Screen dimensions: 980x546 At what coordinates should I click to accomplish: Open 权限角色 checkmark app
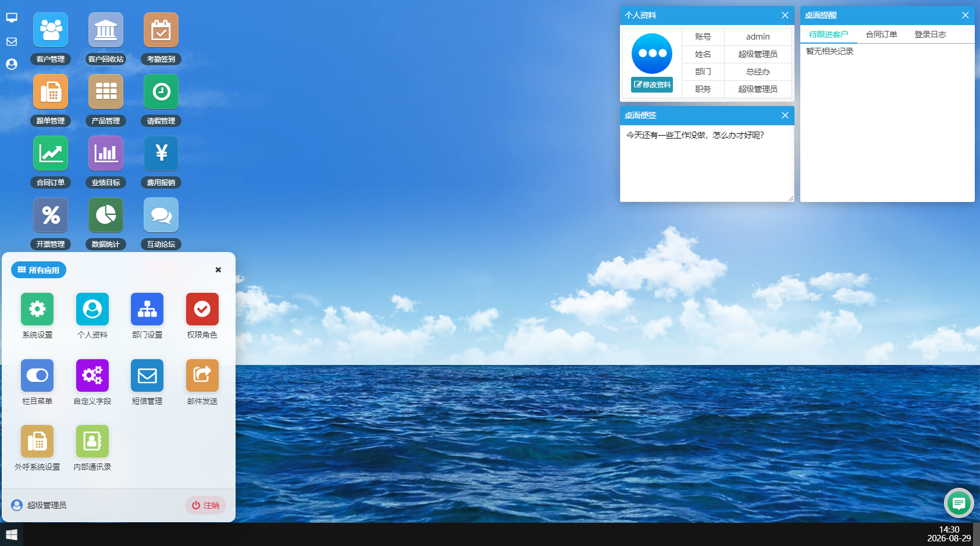pos(202,309)
